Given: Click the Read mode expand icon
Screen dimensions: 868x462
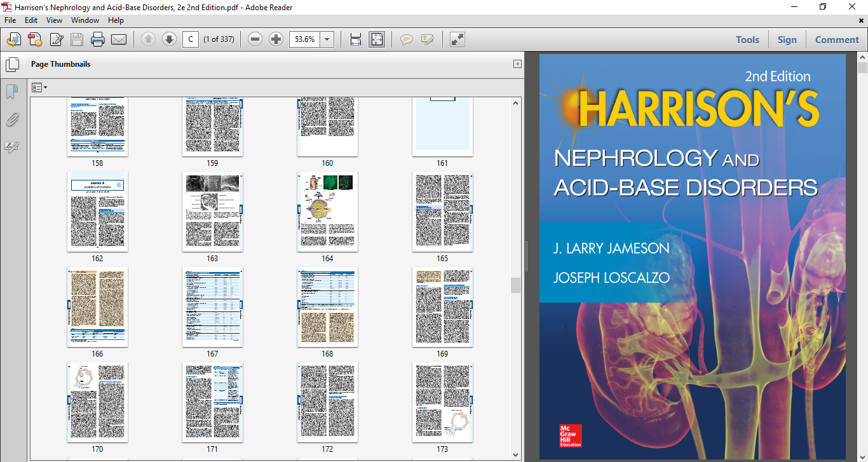Looking at the screenshot, I should [457, 39].
